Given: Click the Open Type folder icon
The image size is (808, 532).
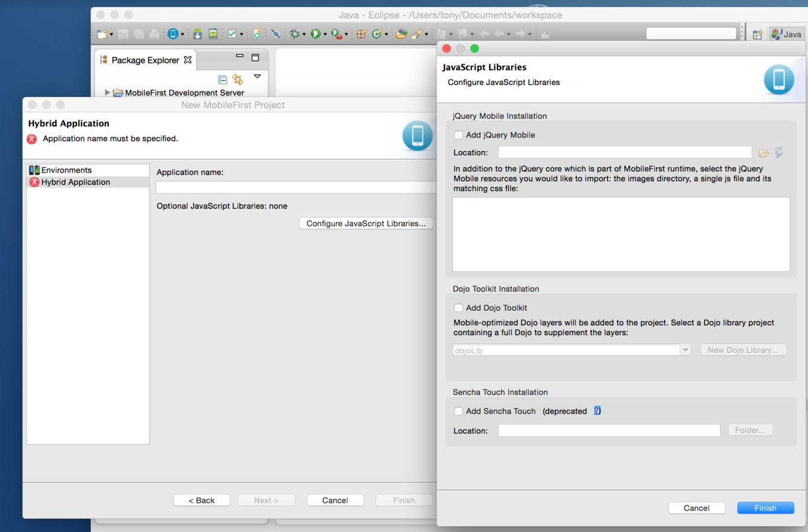Looking at the screenshot, I should coord(401,34).
